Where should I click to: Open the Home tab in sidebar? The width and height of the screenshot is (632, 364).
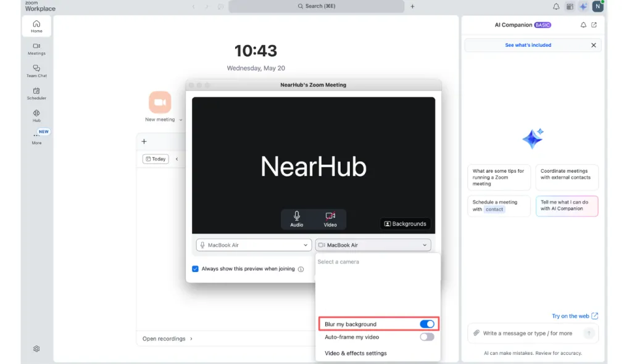point(36,26)
